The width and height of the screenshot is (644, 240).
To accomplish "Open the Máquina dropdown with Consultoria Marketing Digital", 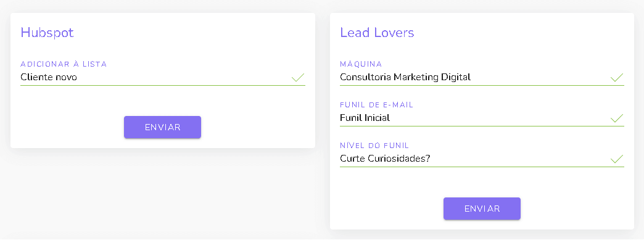I will pyautogui.click(x=482, y=77).
